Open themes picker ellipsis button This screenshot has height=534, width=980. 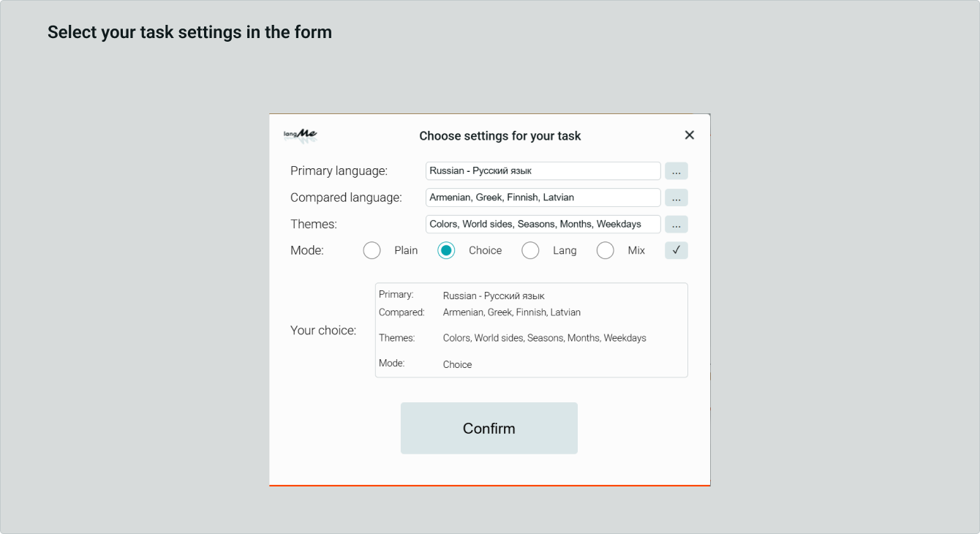[x=676, y=225]
